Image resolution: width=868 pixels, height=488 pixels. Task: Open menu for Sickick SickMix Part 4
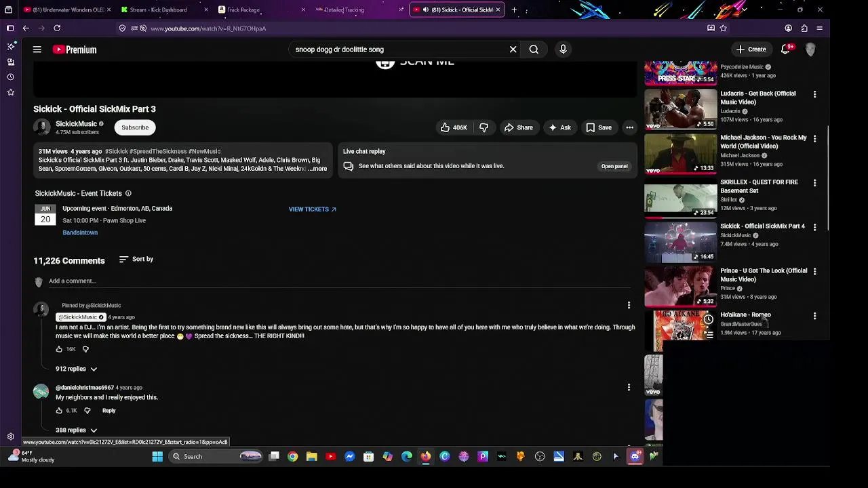click(814, 227)
